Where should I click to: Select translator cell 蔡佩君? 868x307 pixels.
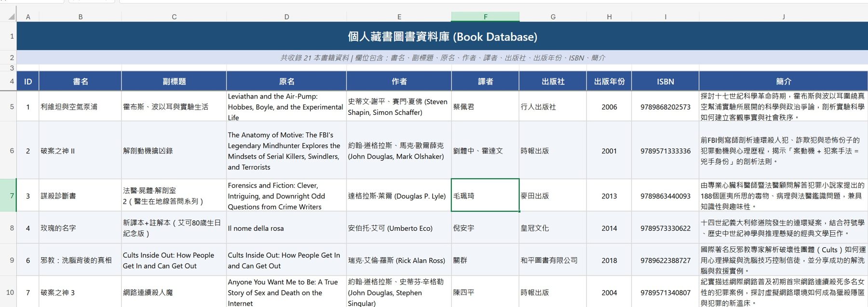(485, 107)
